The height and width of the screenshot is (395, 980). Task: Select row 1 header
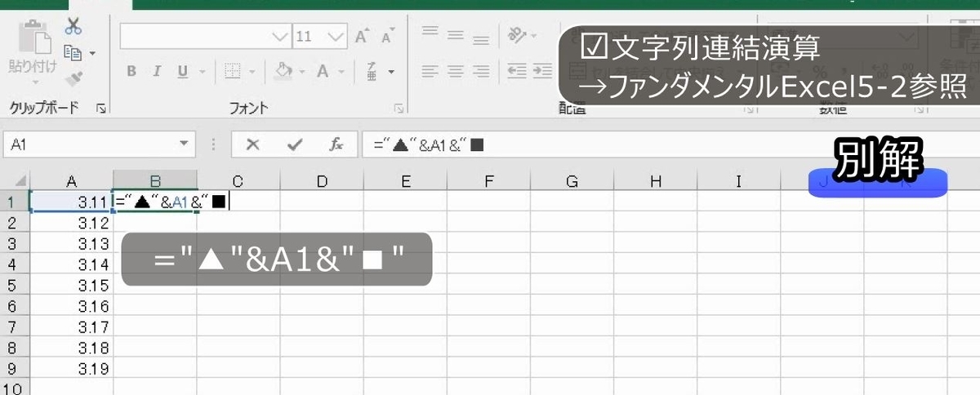[15, 201]
